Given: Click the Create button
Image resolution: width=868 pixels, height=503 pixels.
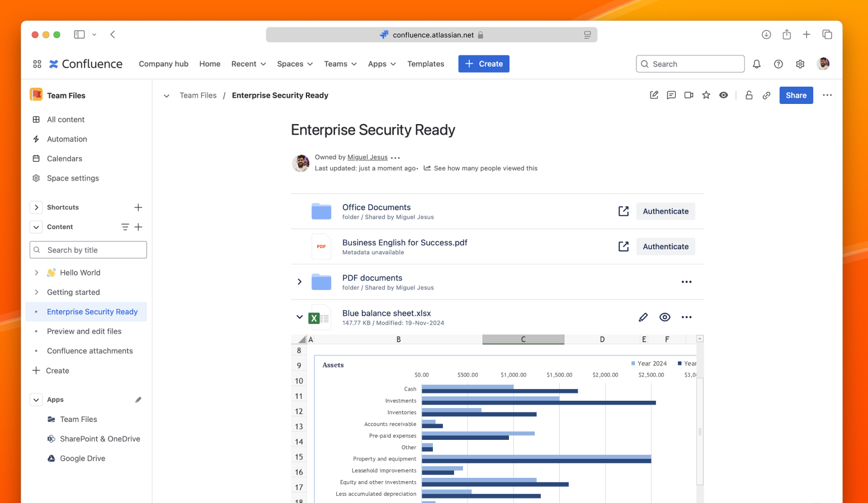Looking at the screenshot, I should (x=484, y=64).
